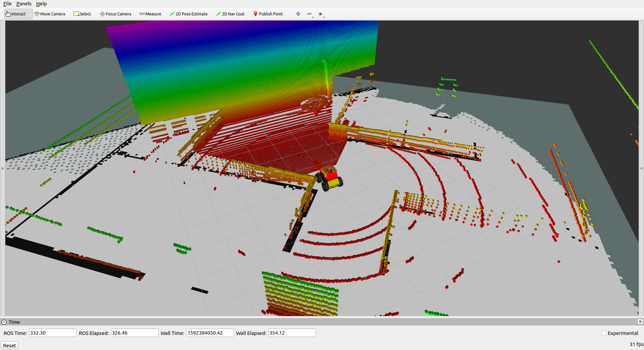644x350 pixels.
Task: Pick the Measure tool
Action: click(x=150, y=14)
